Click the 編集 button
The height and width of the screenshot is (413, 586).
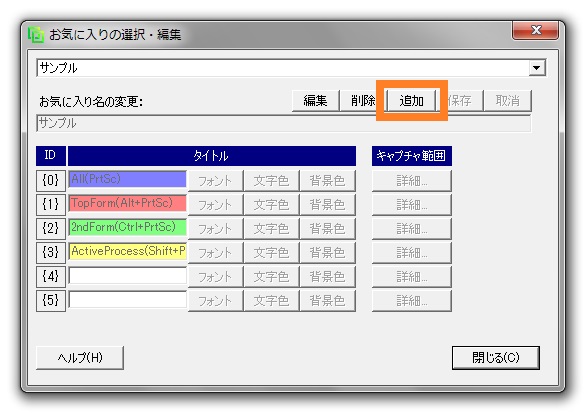click(x=315, y=101)
